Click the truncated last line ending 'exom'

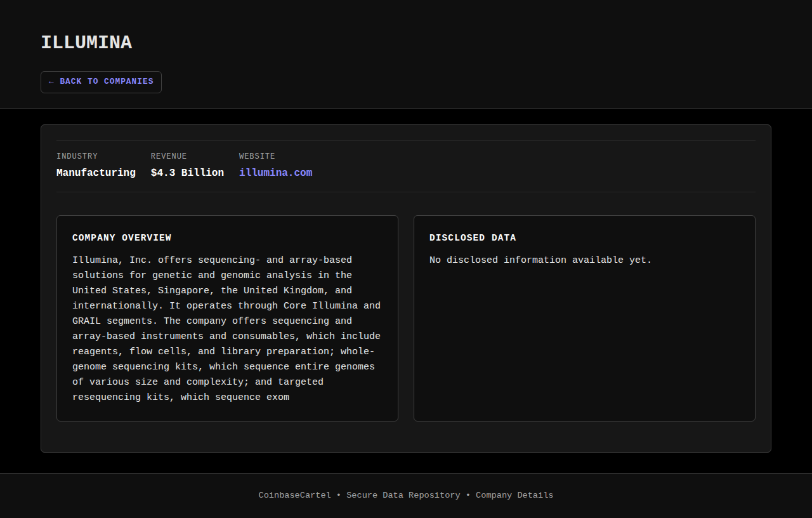pos(181,397)
